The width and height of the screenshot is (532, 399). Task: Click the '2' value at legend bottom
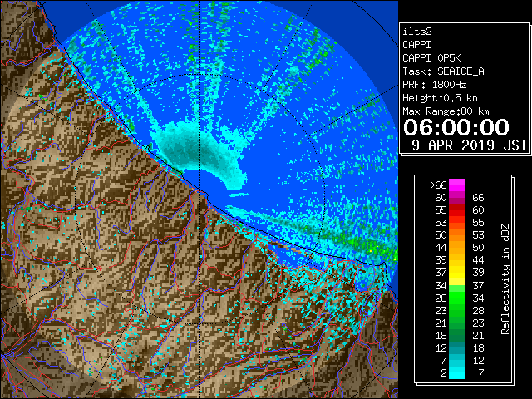[x=444, y=373]
